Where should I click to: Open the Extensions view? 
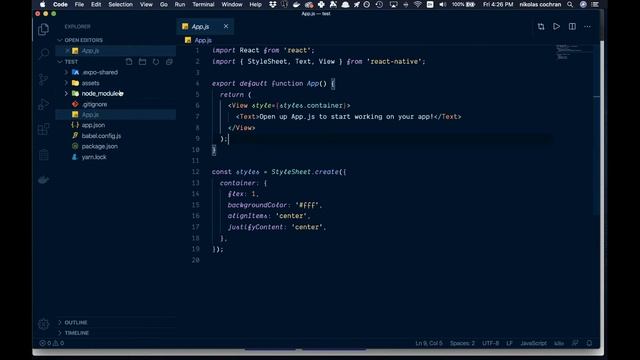tap(43, 129)
